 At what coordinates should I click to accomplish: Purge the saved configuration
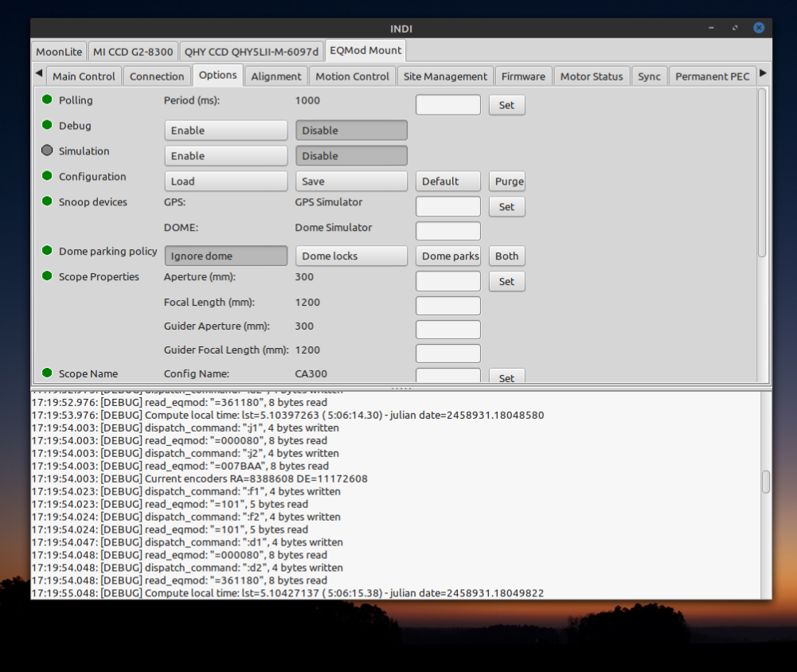pyautogui.click(x=509, y=182)
